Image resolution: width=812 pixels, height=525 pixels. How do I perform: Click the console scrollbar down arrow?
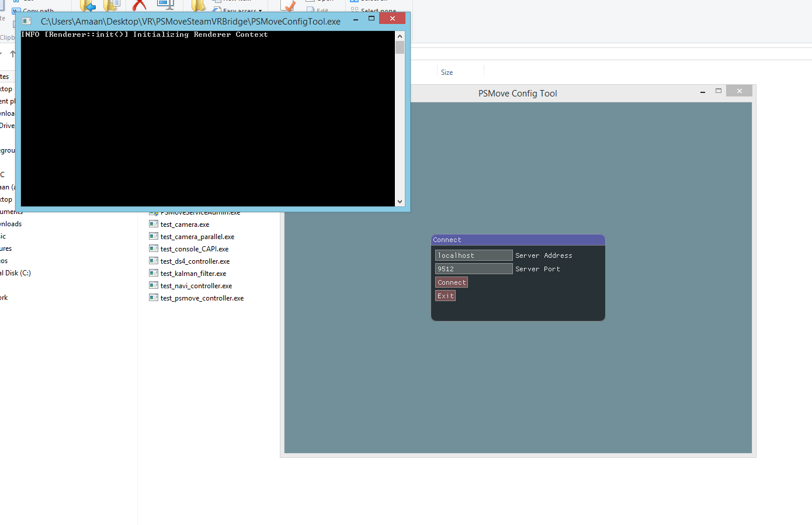pos(400,202)
